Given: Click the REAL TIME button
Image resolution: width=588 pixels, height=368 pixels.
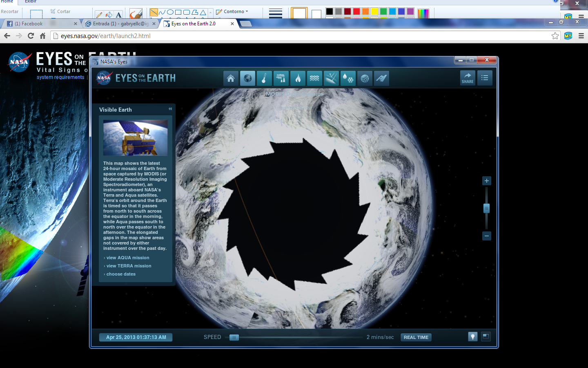Looking at the screenshot, I should [416, 337].
